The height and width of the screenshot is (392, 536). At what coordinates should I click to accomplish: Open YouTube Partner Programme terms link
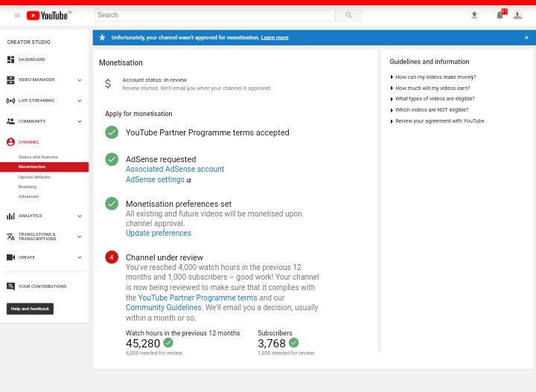[197, 298]
